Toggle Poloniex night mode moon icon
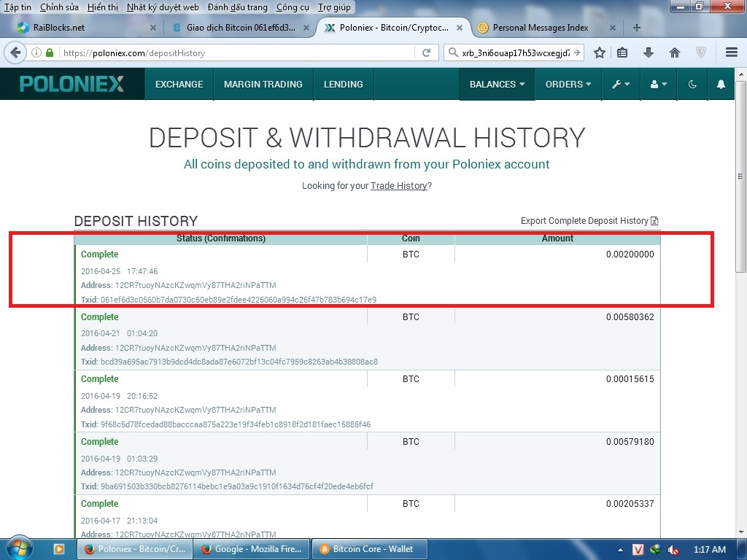The image size is (747, 560). [693, 85]
